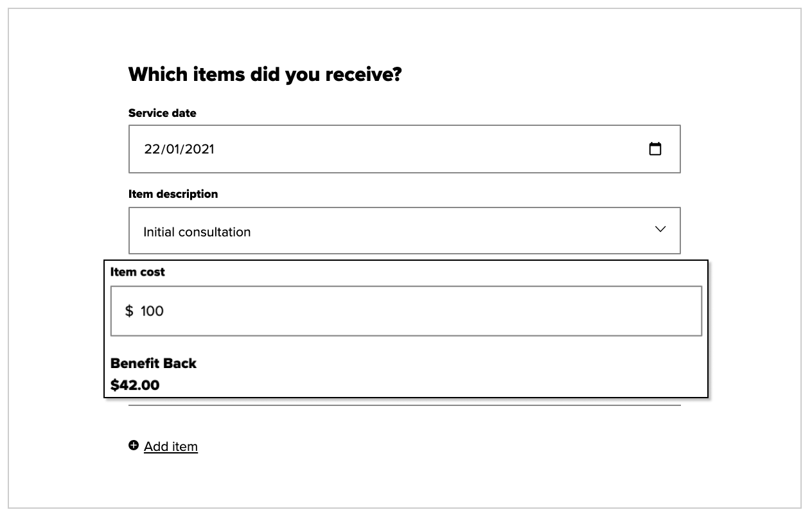Select the day segment 22 in the date
This screenshot has height=519, width=812.
[x=151, y=149]
